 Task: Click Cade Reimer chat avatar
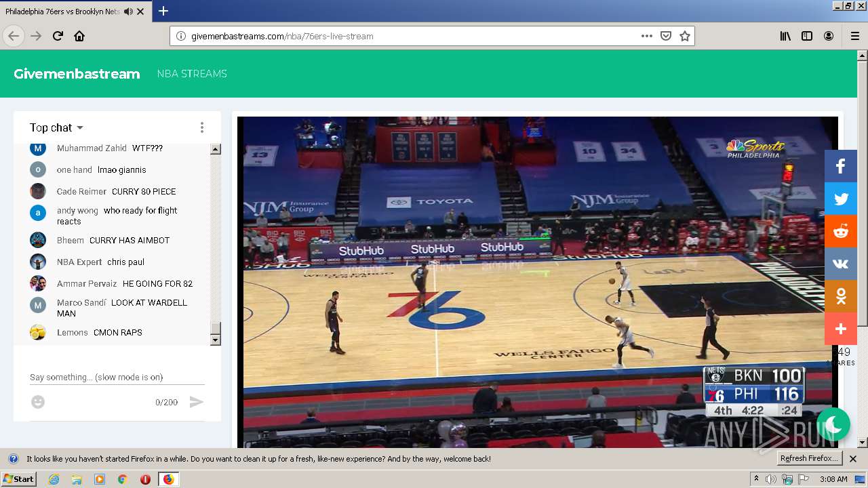click(x=38, y=191)
